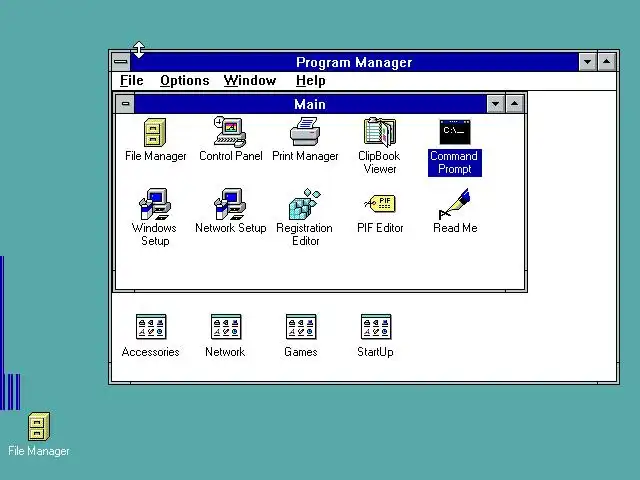Click the Main group title bar
This screenshot has width=640, height=480.
(x=310, y=104)
